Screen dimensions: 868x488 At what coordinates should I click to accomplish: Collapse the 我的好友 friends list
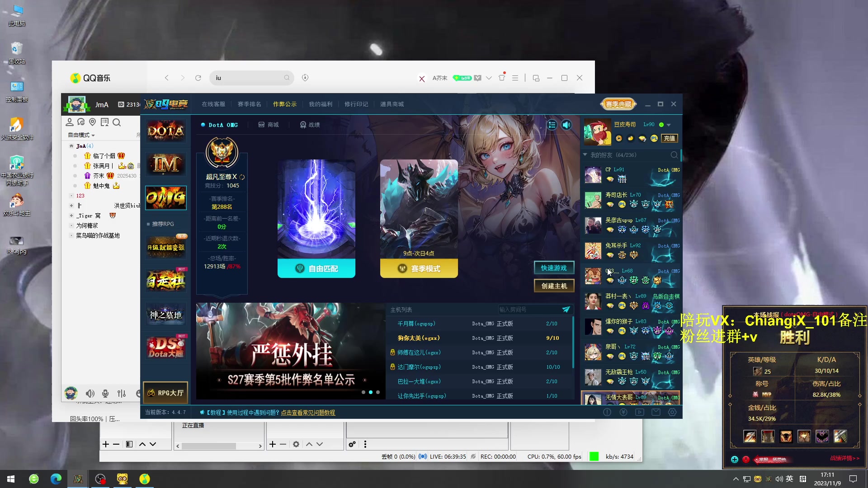coord(585,155)
